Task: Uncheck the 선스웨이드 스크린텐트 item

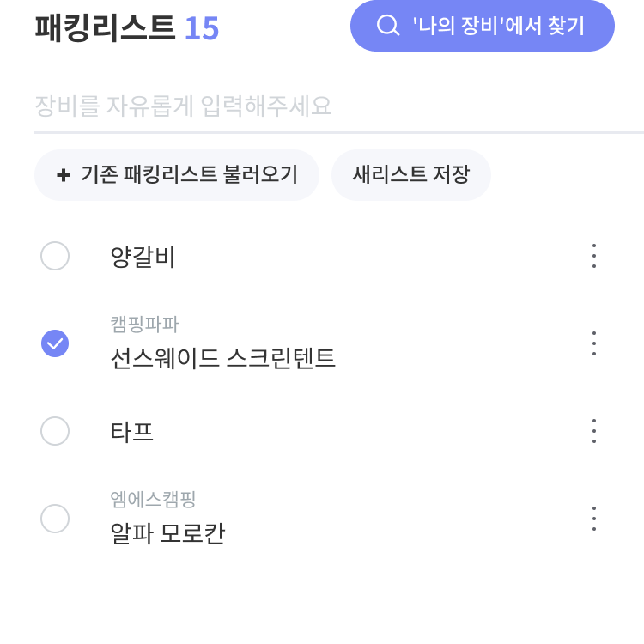Action: [x=55, y=343]
